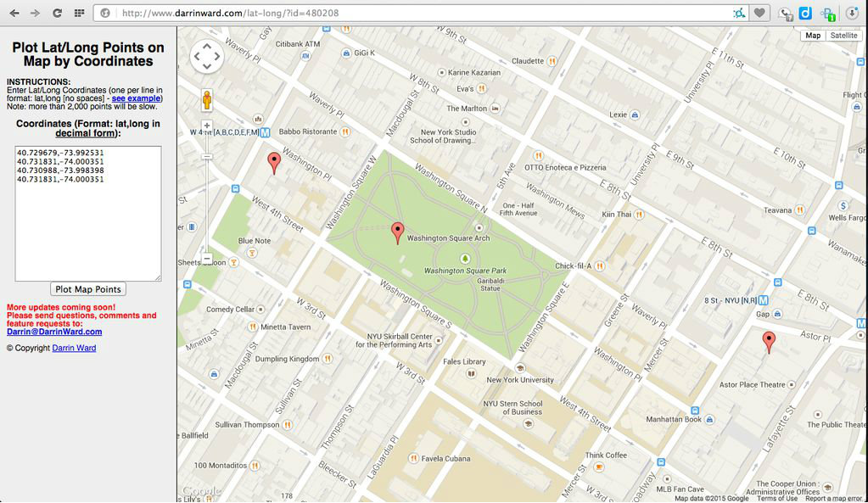Viewport: 868px width, 503px height.
Task: Click the Comedy Cellar label
Action: (230, 310)
